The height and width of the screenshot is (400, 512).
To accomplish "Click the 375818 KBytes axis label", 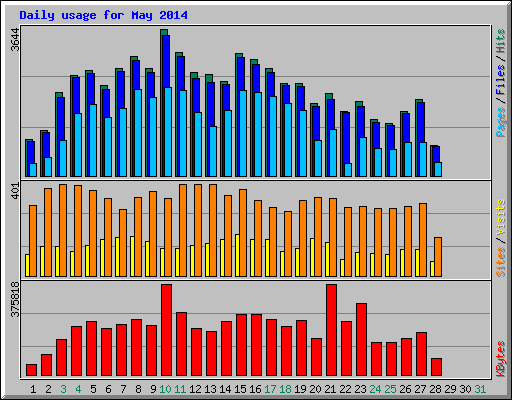I will coord(15,299).
